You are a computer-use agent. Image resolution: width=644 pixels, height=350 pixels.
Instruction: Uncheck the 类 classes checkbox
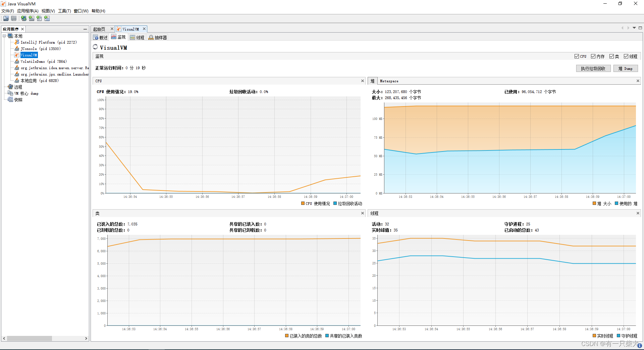[612, 56]
